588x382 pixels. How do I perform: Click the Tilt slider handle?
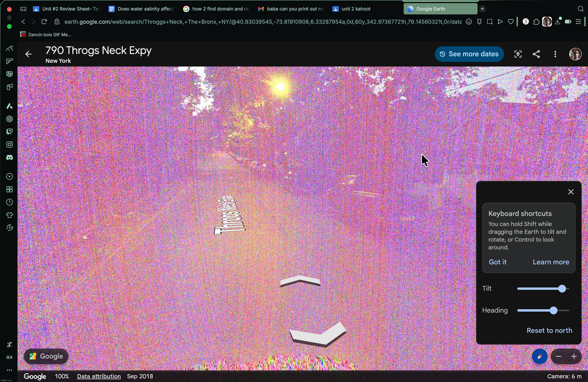(562, 289)
